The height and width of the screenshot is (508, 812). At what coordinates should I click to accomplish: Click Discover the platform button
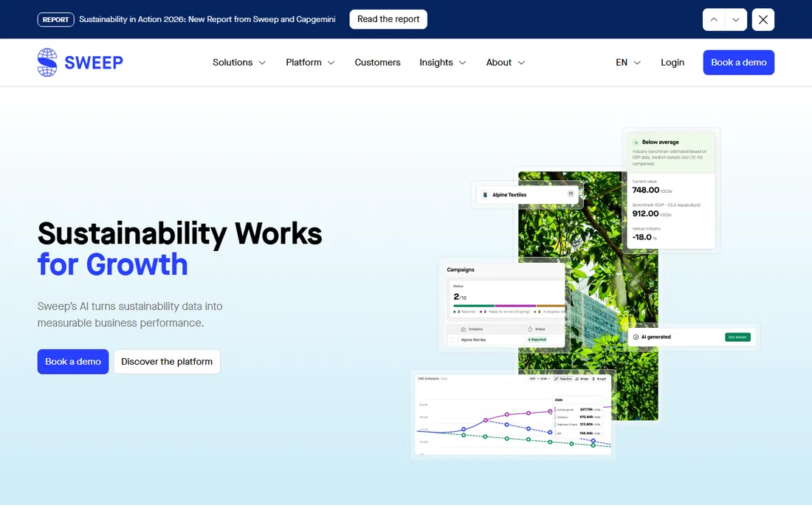167,362
